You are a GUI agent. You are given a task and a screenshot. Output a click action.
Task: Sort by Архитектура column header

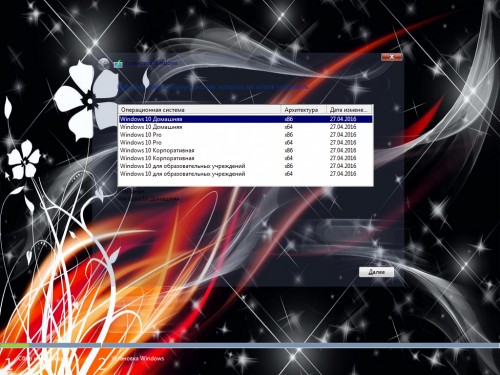(x=303, y=110)
